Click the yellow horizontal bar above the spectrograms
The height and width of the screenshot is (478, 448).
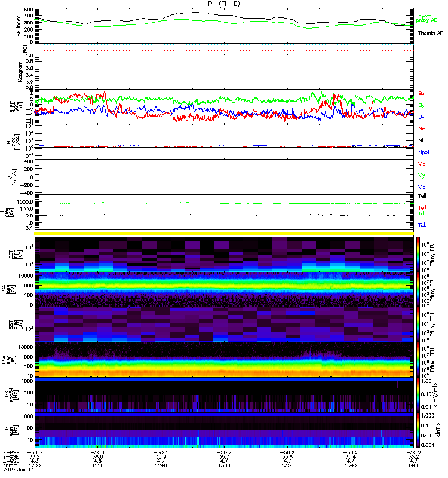click(x=224, y=234)
